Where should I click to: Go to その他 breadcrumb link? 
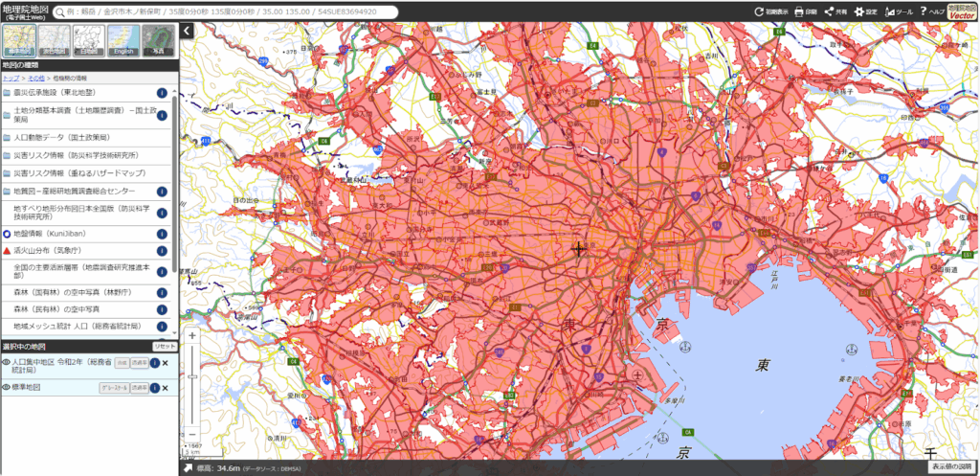35,79
